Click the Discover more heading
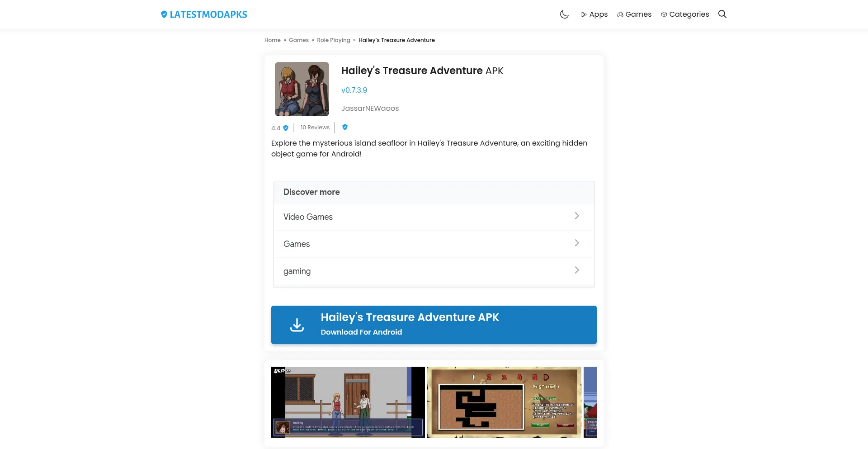Image resolution: width=868 pixels, height=449 pixels. click(x=311, y=192)
